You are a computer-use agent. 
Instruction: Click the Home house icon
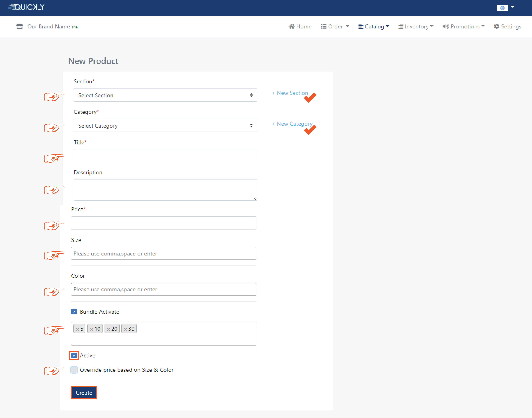[x=291, y=26]
